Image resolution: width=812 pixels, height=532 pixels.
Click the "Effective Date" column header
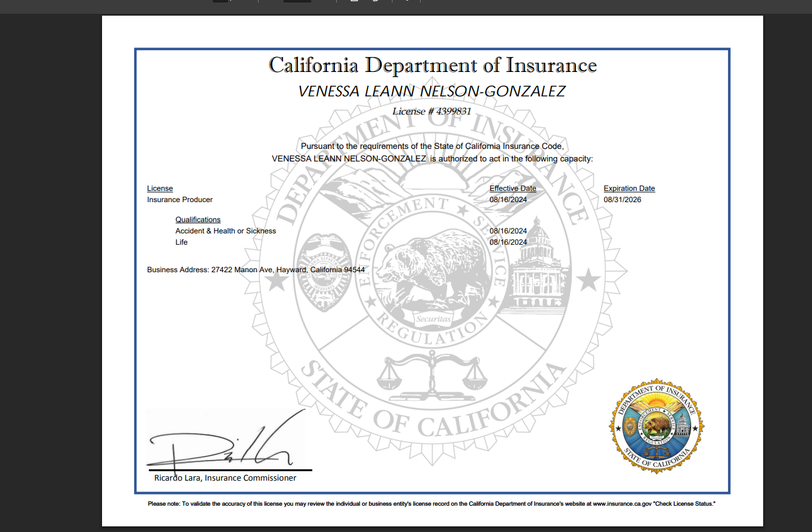click(513, 188)
